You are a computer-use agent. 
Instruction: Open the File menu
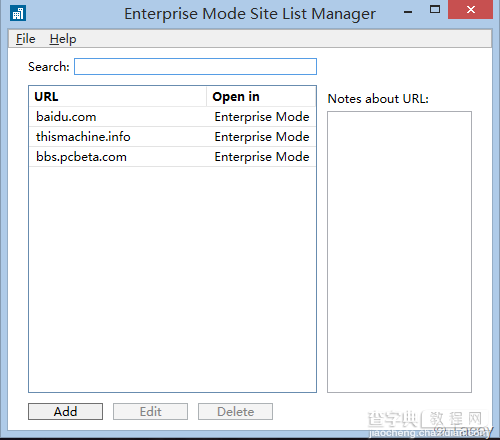coord(26,39)
